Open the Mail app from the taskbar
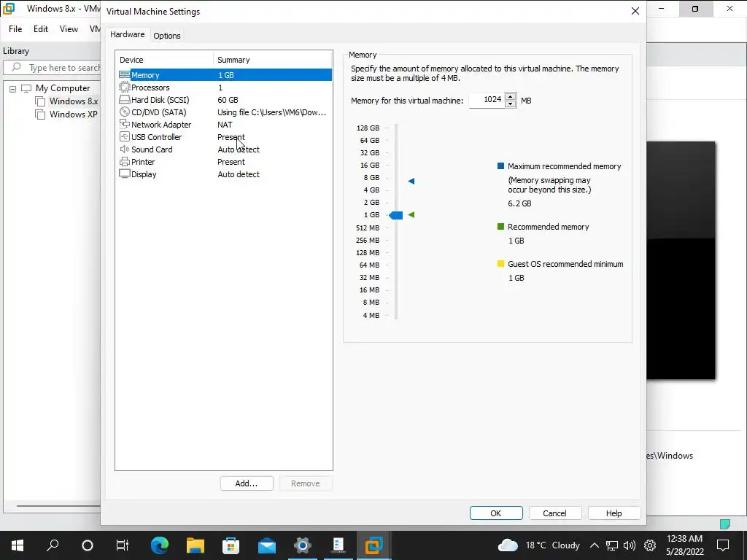Screen dimensions: 747x560 267,545
